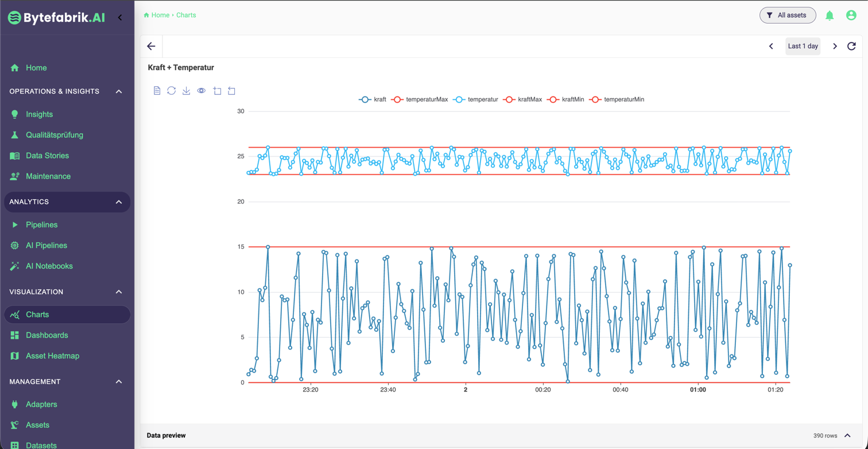The height and width of the screenshot is (449, 868).
Task: Open the chart data view icon
Action: 157,91
